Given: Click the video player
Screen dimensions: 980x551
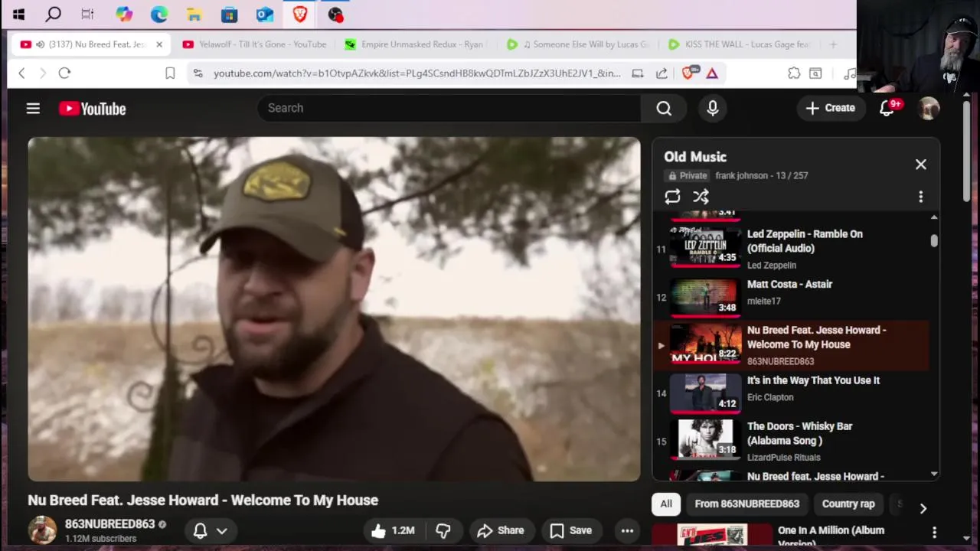Looking at the screenshot, I should coord(334,309).
